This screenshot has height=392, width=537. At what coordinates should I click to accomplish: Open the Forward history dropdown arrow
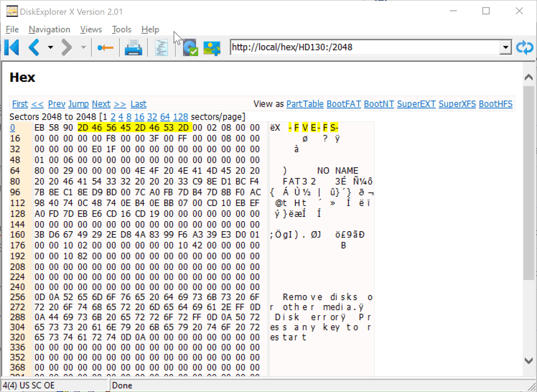tap(83, 48)
